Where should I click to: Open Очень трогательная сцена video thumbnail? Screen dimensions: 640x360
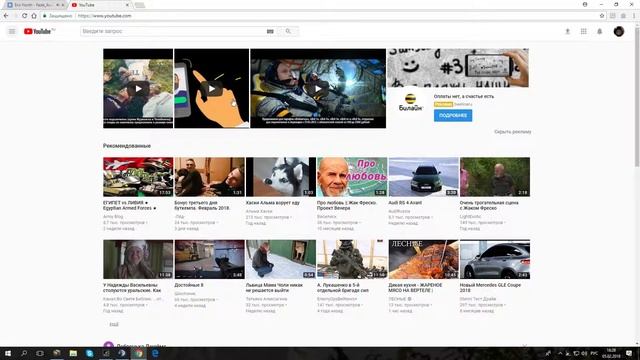[x=495, y=177]
